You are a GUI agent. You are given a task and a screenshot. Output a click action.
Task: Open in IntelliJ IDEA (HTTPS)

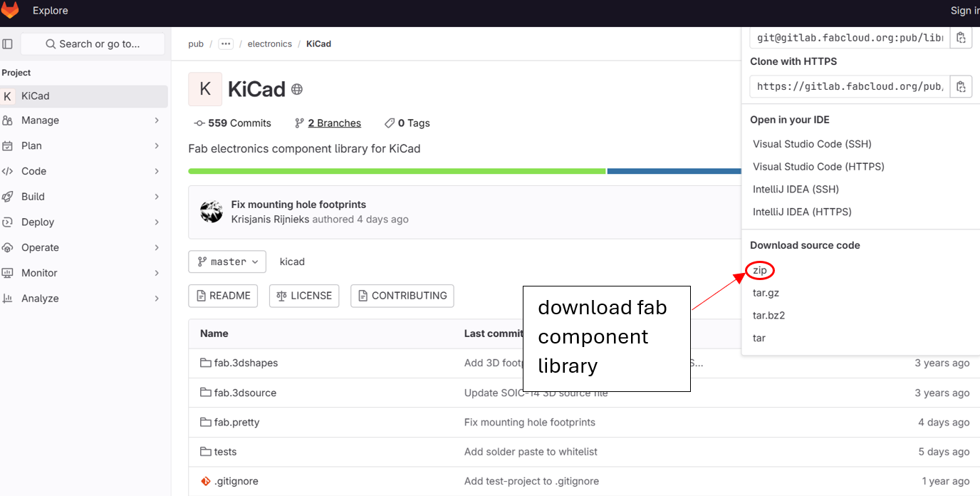[x=802, y=212]
